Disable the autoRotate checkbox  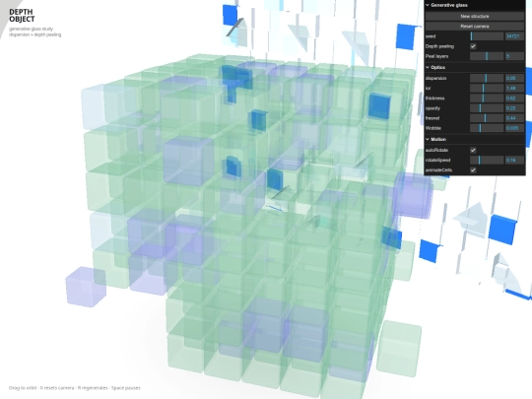473,150
